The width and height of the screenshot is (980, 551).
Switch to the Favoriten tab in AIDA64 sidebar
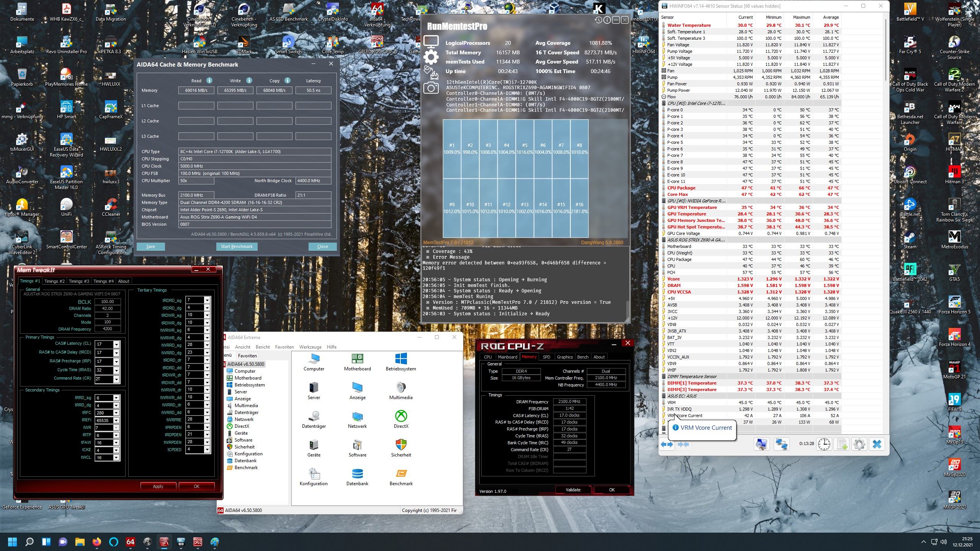(247, 356)
